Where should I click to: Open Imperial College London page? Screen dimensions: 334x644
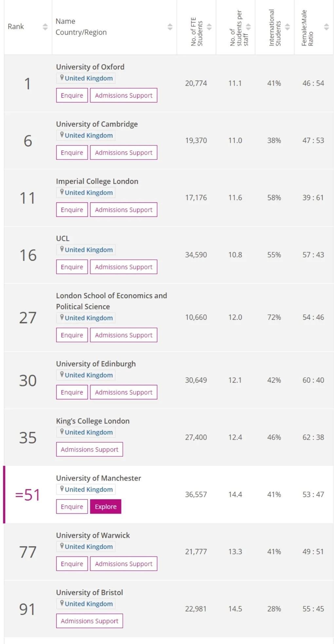97,181
